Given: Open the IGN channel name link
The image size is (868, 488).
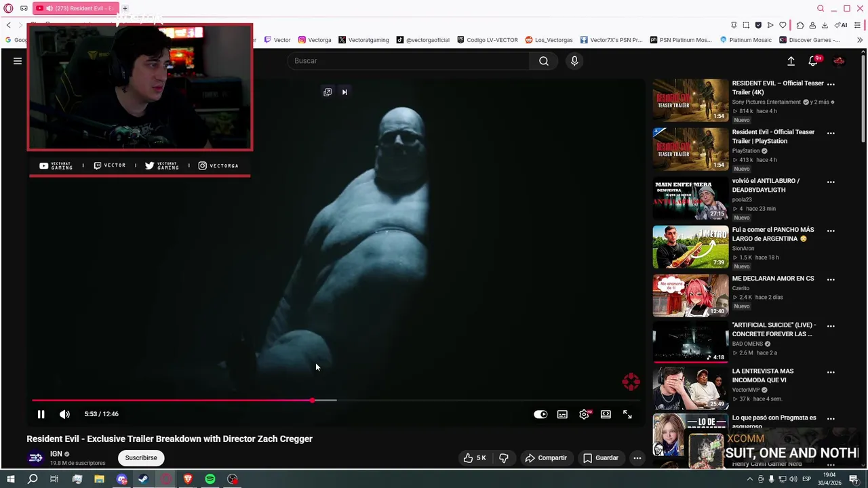Looking at the screenshot, I should (56, 454).
